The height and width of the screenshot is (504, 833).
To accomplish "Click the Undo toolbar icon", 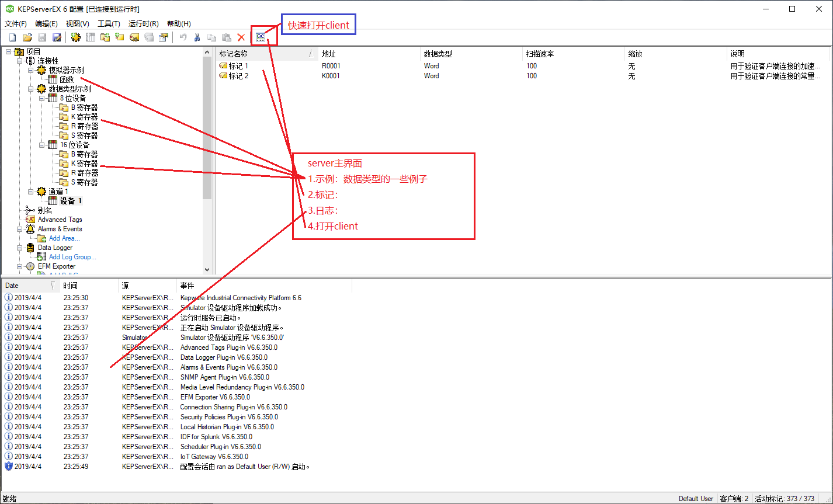I will pyautogui.click(x=183, y=36).
